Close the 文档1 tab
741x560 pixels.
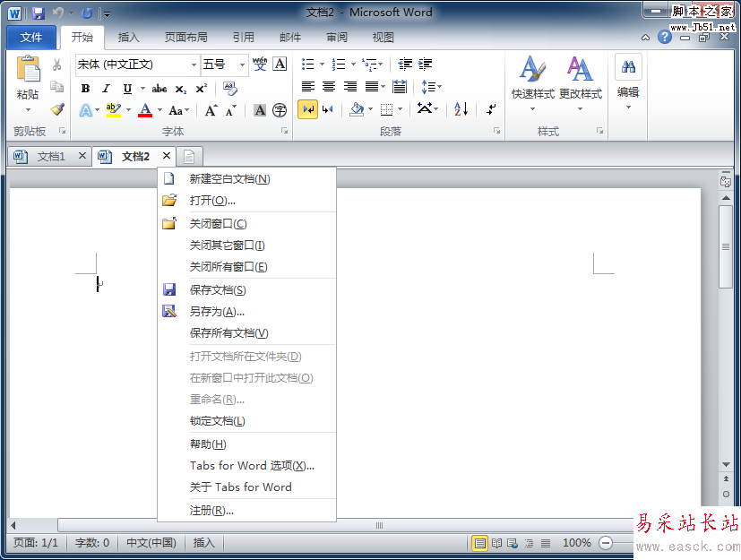pos(82,156)
